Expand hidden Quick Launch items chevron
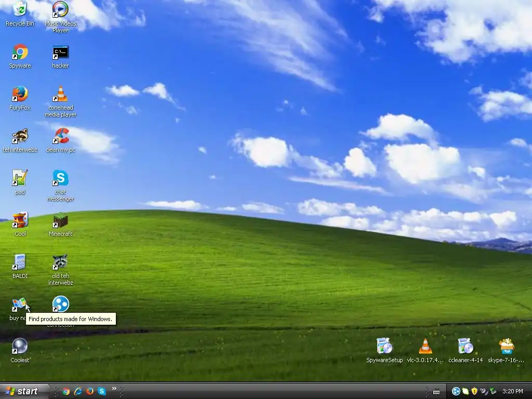 114,389
